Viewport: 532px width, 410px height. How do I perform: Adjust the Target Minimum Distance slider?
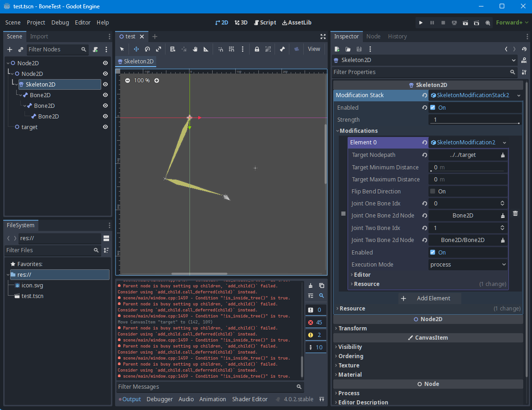click(468, 168)
